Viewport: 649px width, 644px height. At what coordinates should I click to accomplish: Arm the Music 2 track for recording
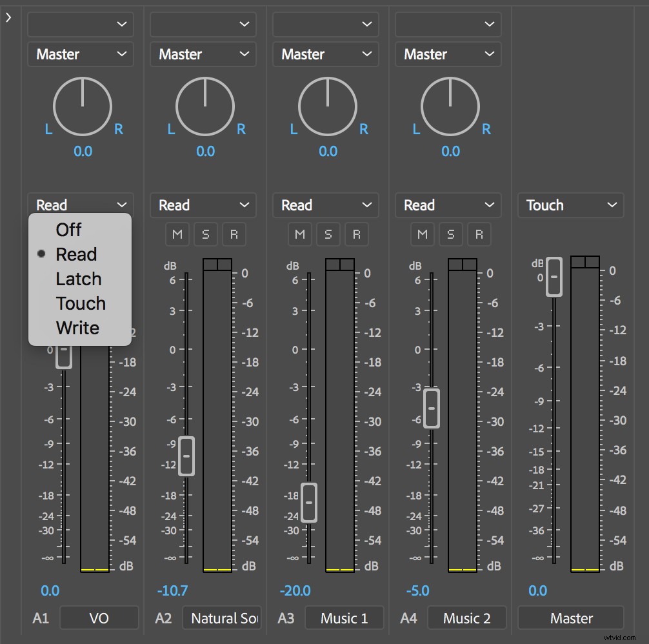tap(479, 234)
